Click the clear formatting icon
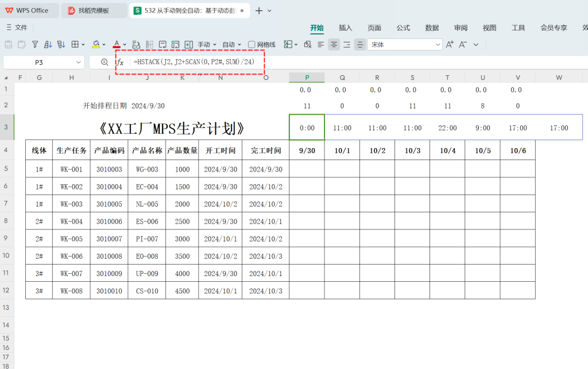This screenshot has width=588, height=369. click(308, 45)
